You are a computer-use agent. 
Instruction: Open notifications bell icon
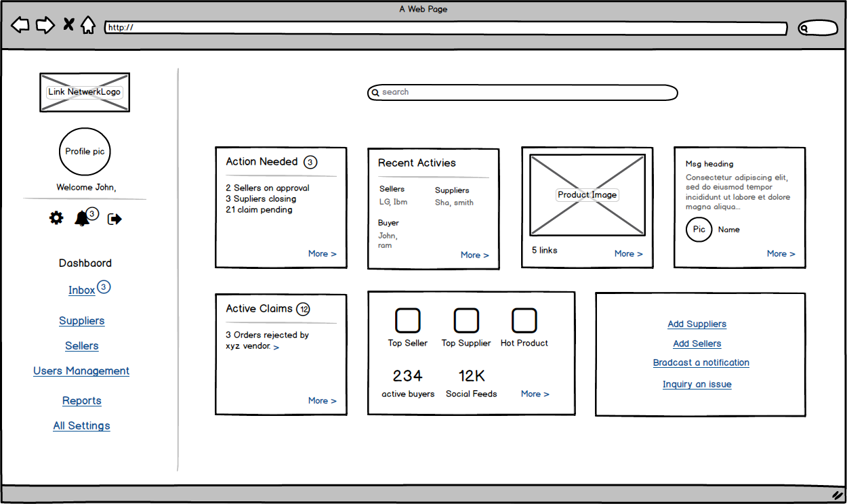82,218
